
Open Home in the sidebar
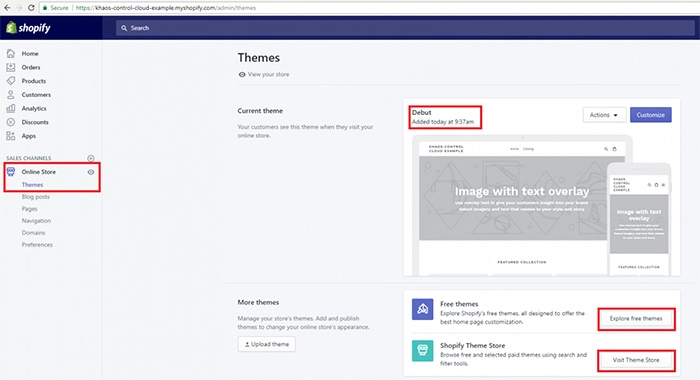[30, 54]
